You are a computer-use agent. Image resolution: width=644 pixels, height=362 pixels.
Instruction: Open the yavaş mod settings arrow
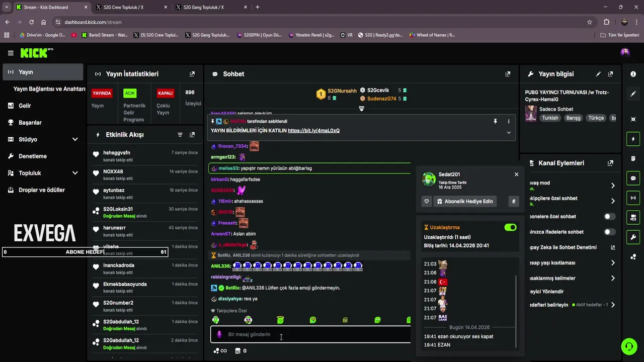[x=613, y=186]
